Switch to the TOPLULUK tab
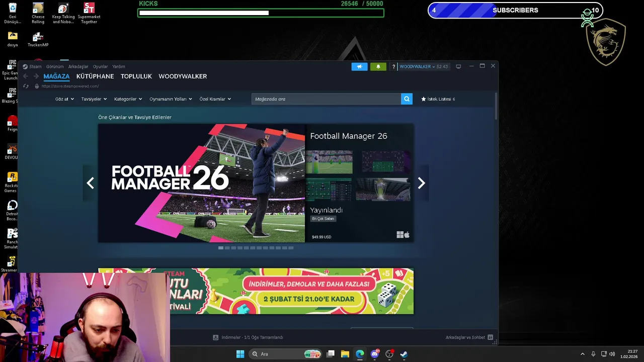 (x=136, y=76)
